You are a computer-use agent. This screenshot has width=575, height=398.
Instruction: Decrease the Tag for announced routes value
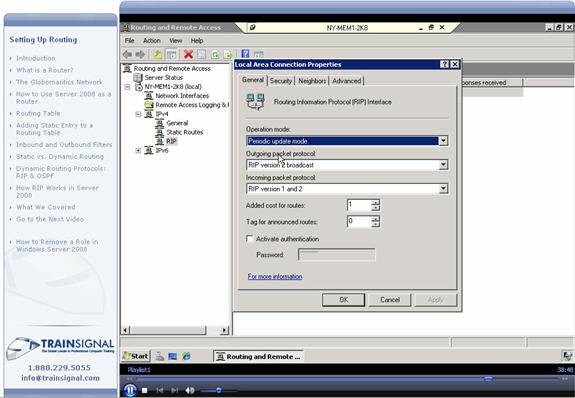[375, 224]
